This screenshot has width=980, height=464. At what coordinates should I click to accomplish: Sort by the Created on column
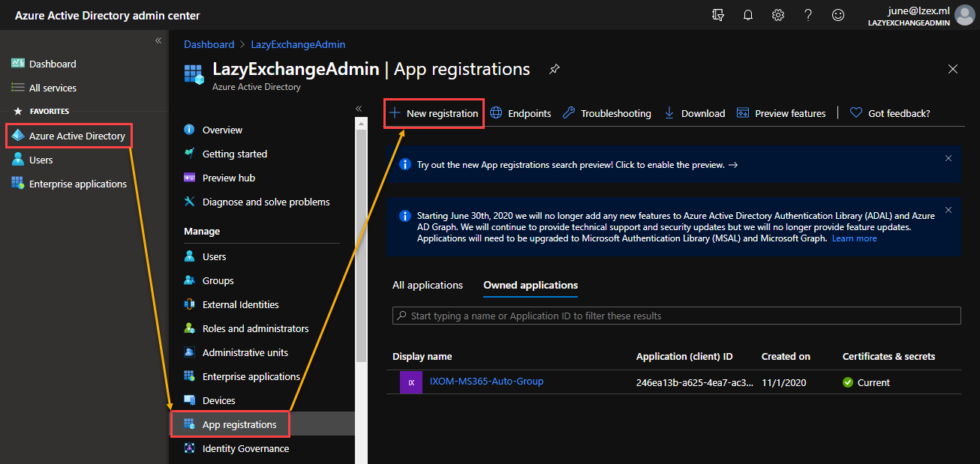[786, 356]
